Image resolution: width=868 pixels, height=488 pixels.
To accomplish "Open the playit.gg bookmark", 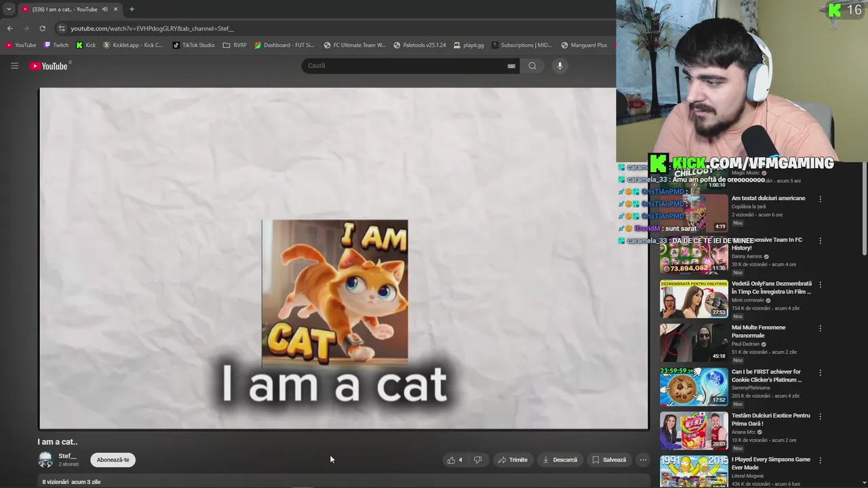I will tap(469, 45).
